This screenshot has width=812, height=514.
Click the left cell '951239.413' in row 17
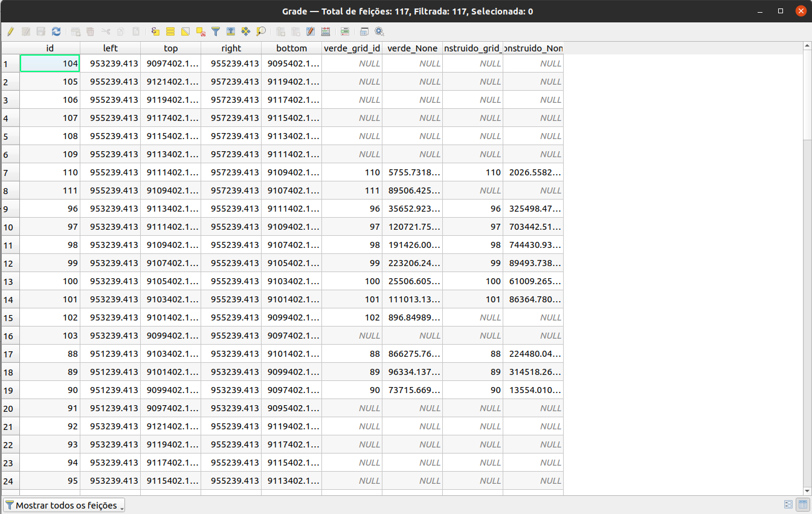111,354
